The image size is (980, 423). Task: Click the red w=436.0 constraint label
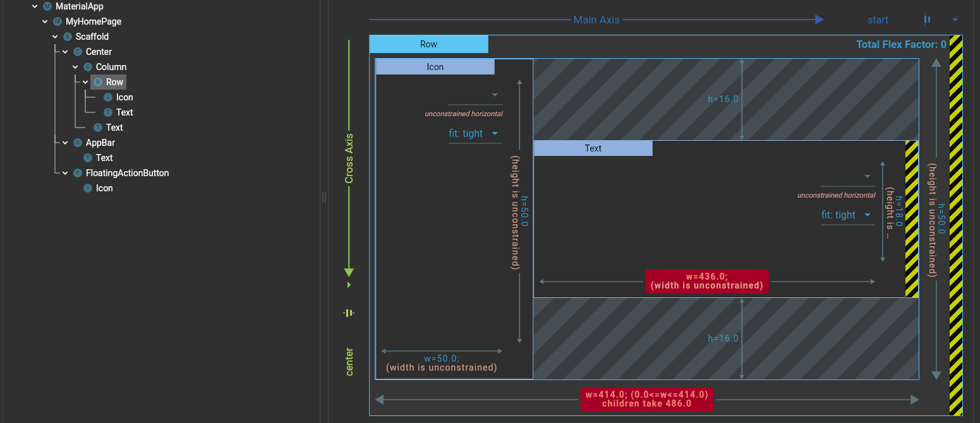click(706, 282)
